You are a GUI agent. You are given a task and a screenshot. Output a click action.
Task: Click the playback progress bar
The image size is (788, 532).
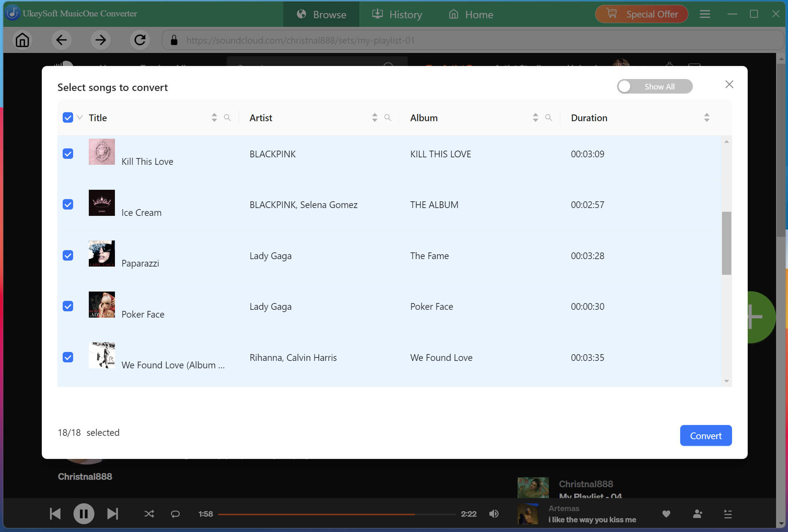pyautogui.click(x=337, y=514)
